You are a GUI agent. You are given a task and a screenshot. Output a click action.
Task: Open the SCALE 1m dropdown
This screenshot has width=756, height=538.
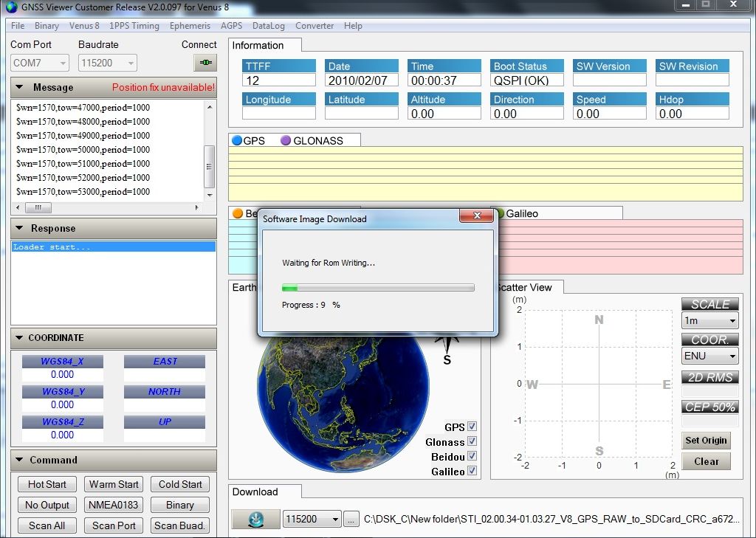[x=709, y=320]
